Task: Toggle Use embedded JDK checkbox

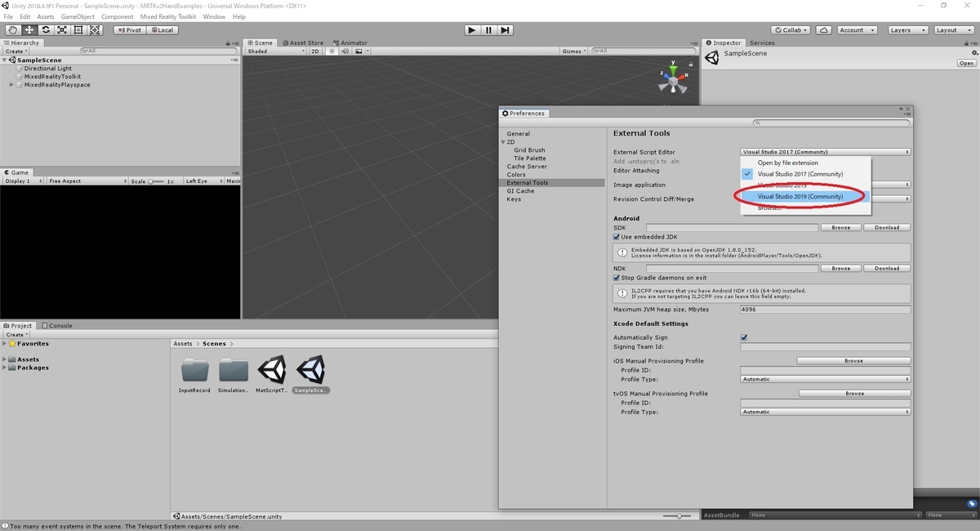Action: tap(617, 237)
